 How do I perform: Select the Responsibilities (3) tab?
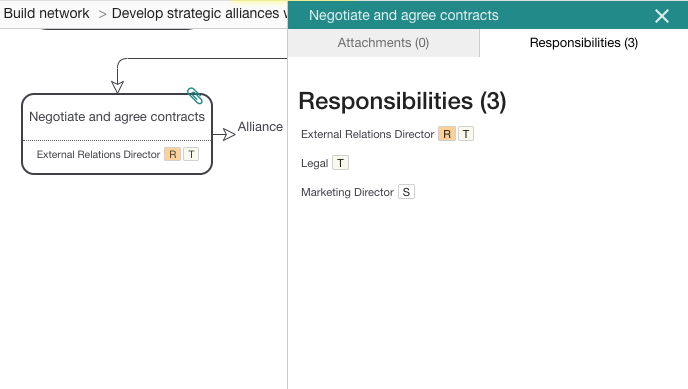[x=584, y=43]
